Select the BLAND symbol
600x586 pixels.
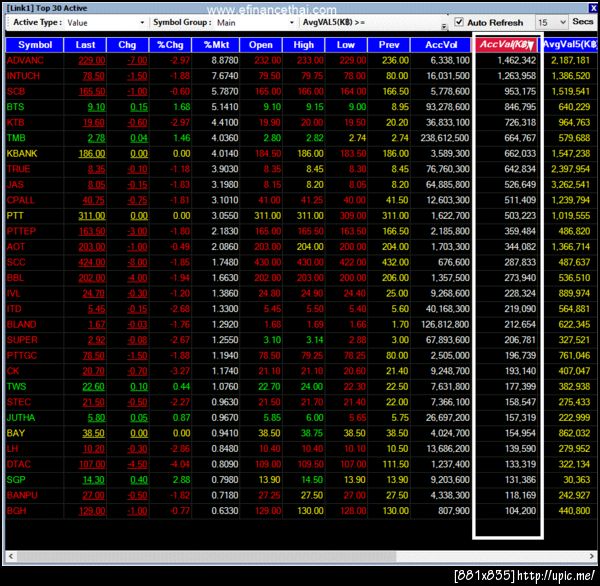[21, 325]
